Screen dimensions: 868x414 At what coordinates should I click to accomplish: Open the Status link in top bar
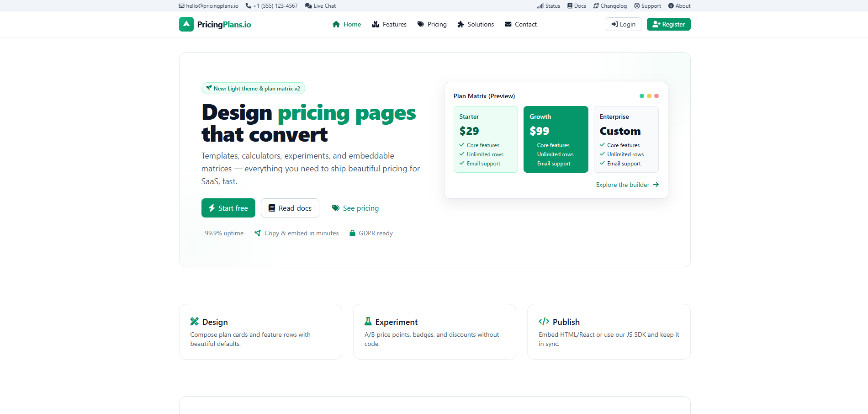[x=549, y=6]
